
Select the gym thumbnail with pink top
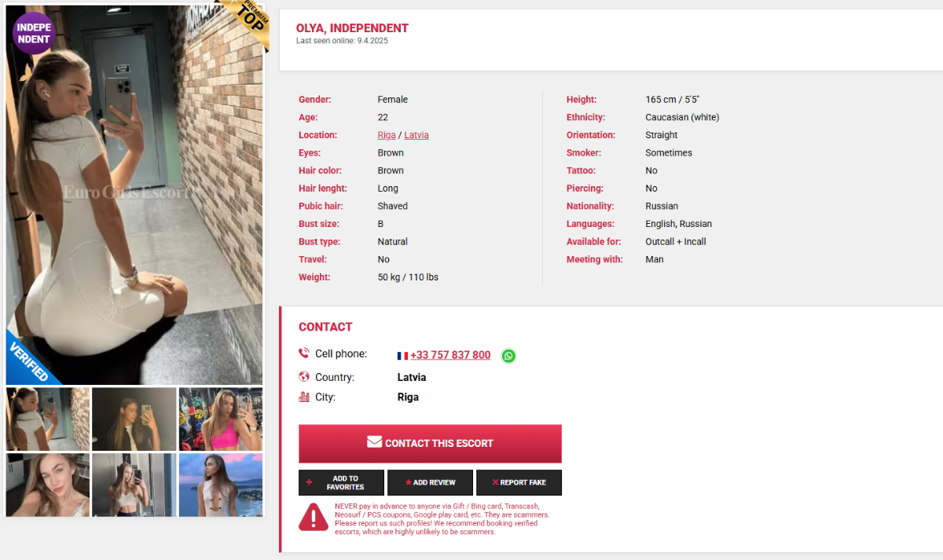point(221,419)
